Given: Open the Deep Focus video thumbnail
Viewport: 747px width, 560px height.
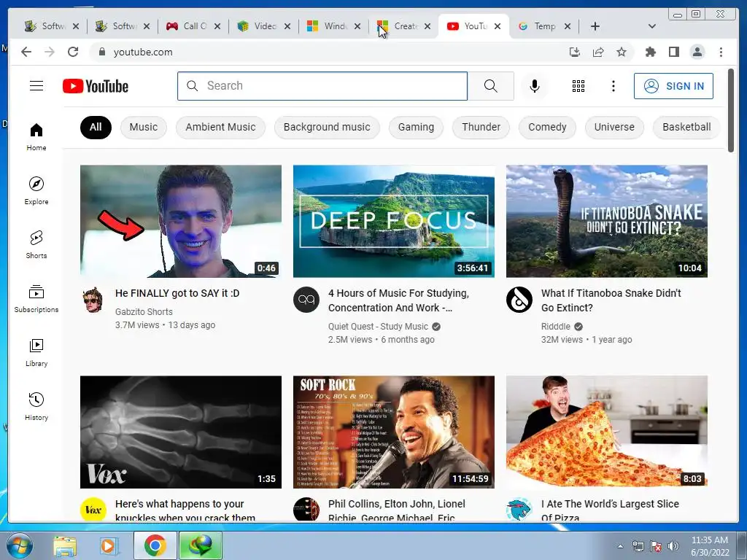Looking at the screenshot, I should pos(393,221).
